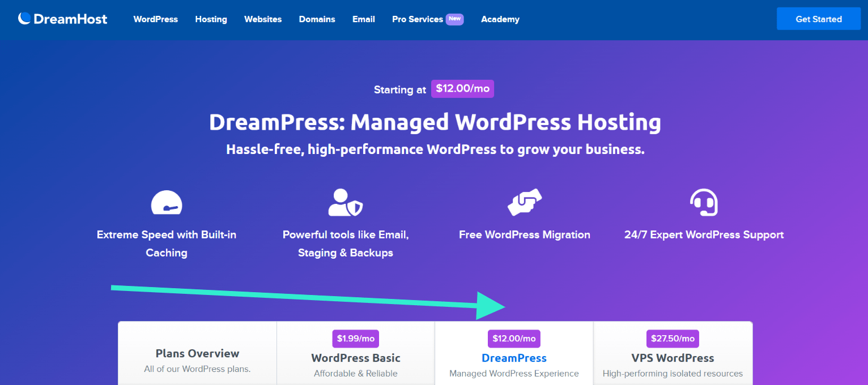
Task: Open the WordPress menu
Action: point(156,19)
